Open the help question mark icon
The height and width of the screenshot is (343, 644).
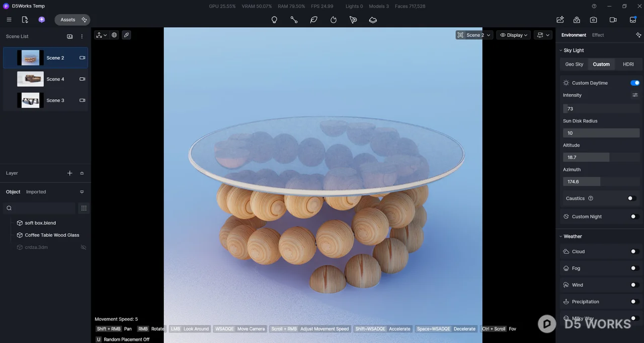[x=594, y=6]
